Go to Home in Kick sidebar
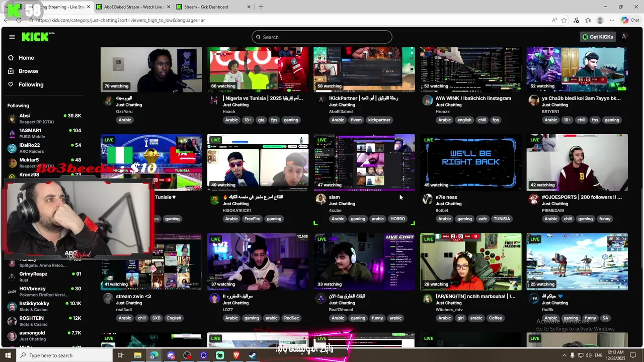Image resolution: width=644 pixels, height=362 pixels. pyautogui.click(x=26, y=58)
